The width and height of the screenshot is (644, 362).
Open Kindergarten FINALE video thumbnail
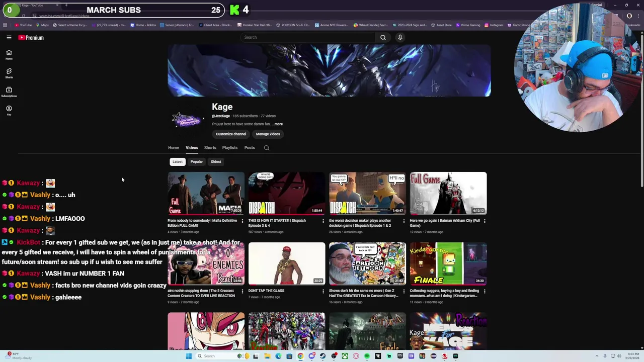(x=448, y=263)
